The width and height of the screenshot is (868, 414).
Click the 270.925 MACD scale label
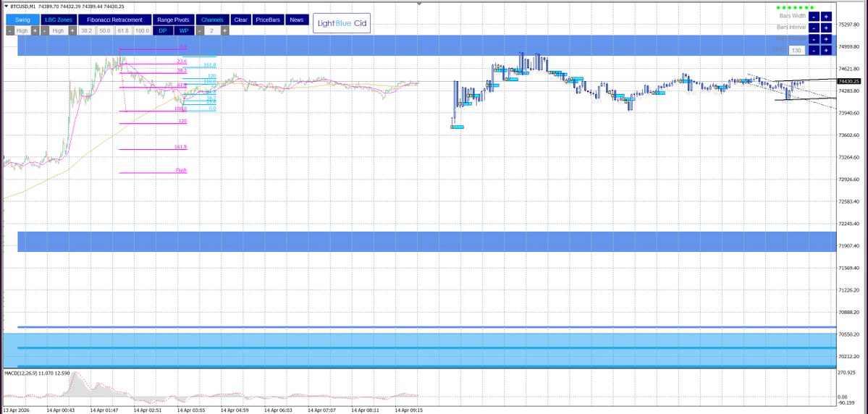pyautogui.click(x=848, y=373)
